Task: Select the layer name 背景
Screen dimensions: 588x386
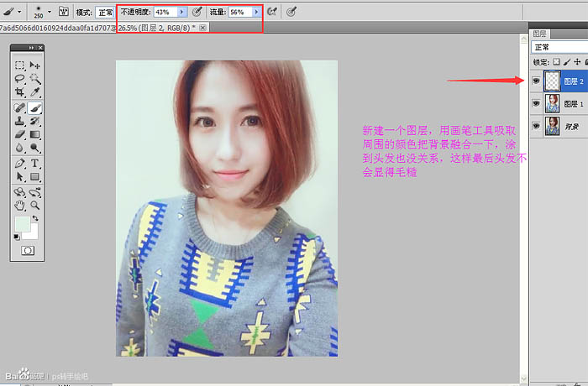Action: 572,127
